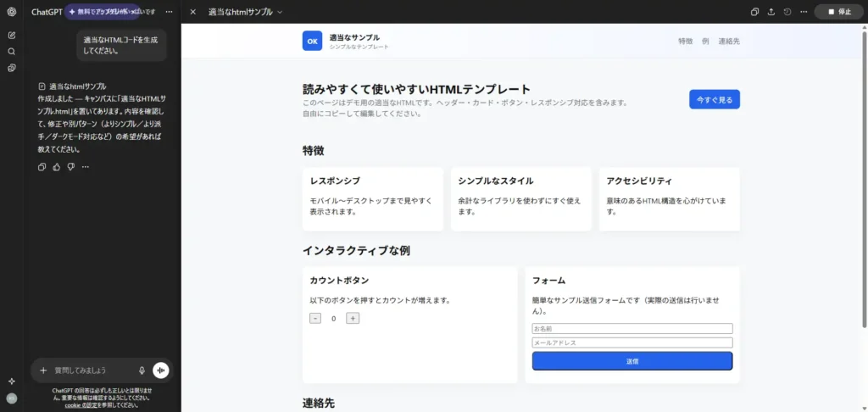Click the 適当なサンプル site title
This screenshot has width=868, height=412.
click(354, 37)
